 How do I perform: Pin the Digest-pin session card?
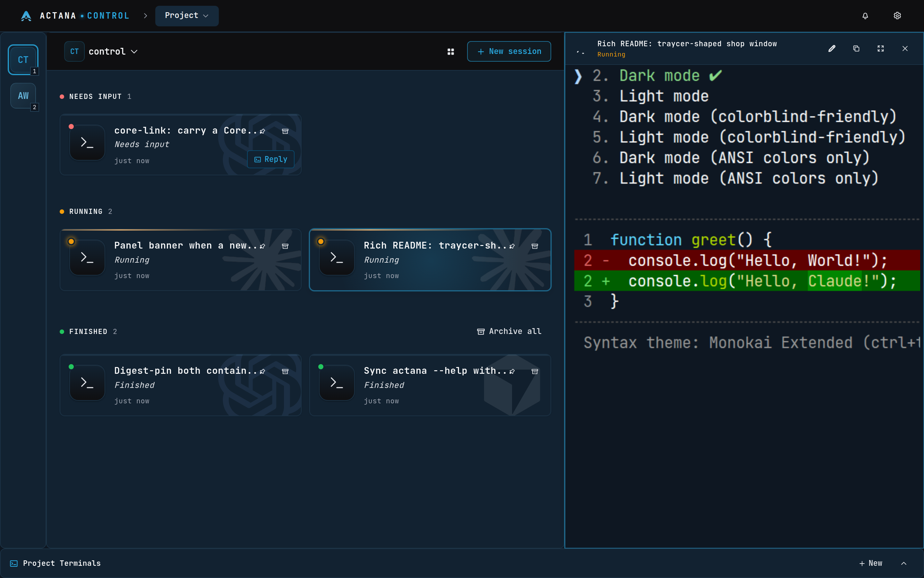pyautogui.click(x=263, y=371)
